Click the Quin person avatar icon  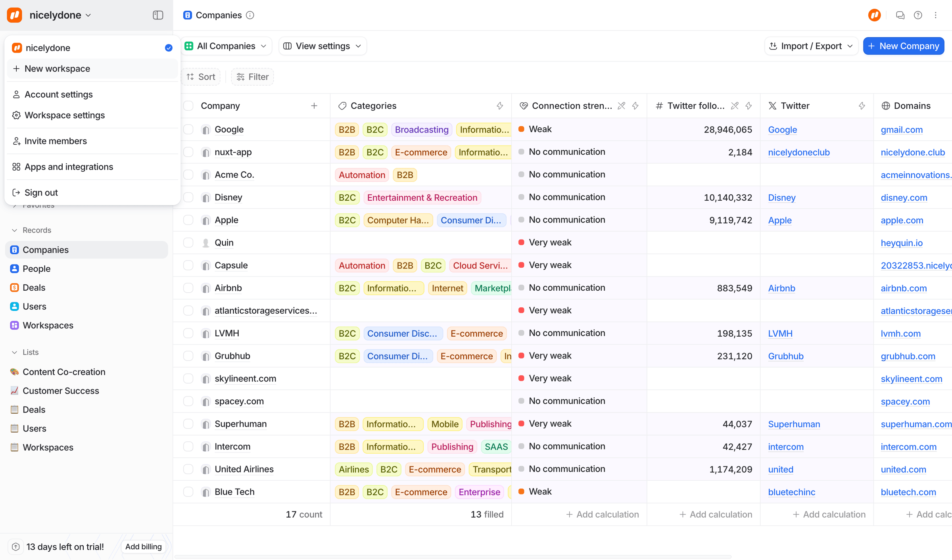point(205,243)
